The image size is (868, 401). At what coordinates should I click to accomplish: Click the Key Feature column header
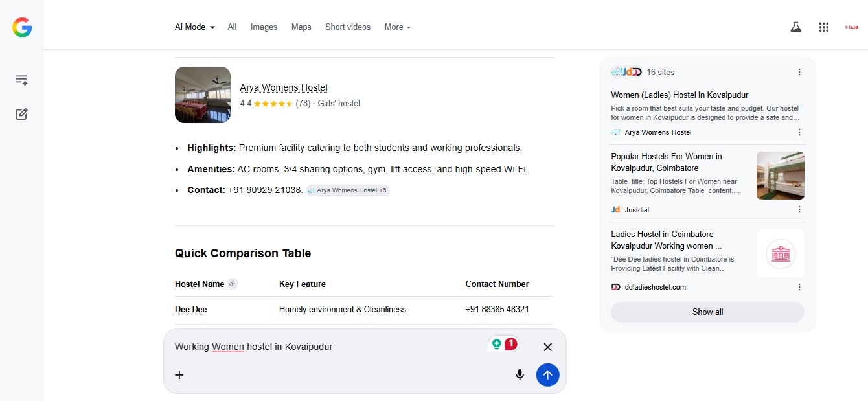(303, 284)
